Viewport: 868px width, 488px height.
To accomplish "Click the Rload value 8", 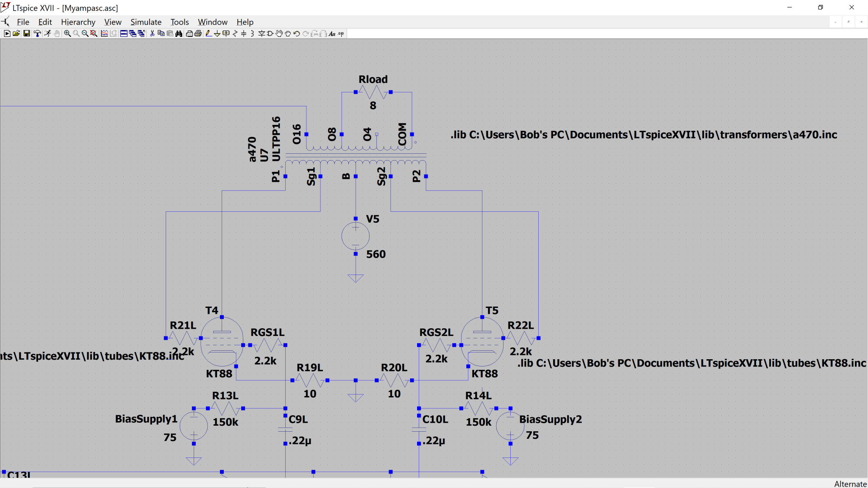I will pyautogui.click(x=373, y=105).
